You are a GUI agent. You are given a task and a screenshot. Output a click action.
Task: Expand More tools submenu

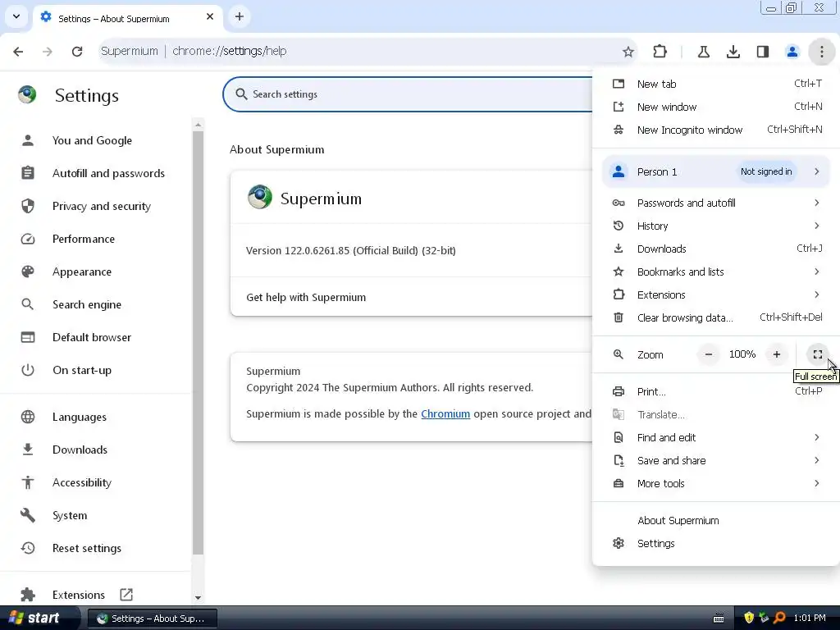(x=717, y=484)
